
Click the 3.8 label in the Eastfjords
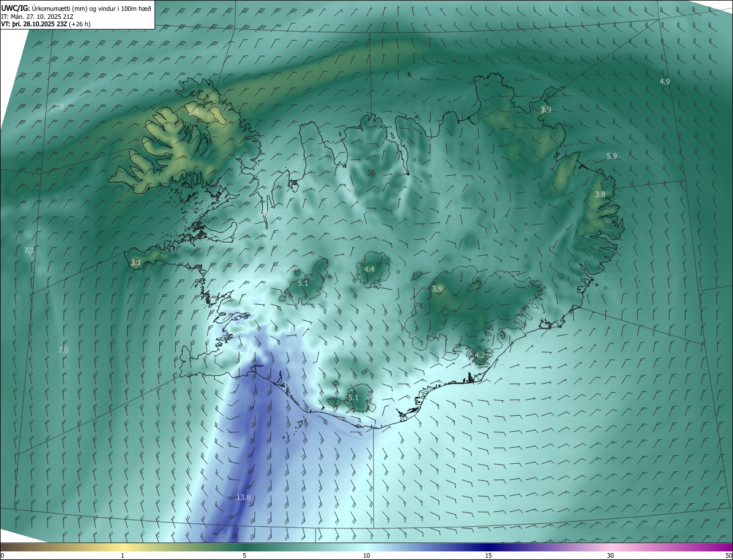(x=600, y=195)
